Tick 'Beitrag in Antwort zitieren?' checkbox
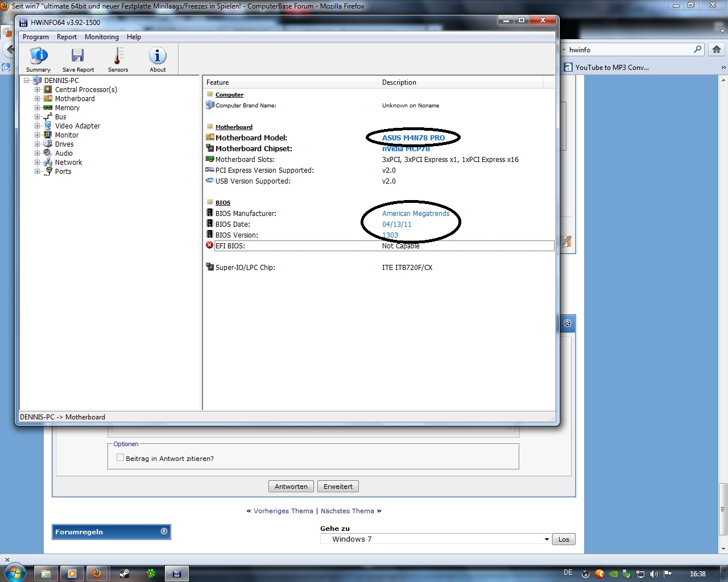 click(x=120, y=458)
